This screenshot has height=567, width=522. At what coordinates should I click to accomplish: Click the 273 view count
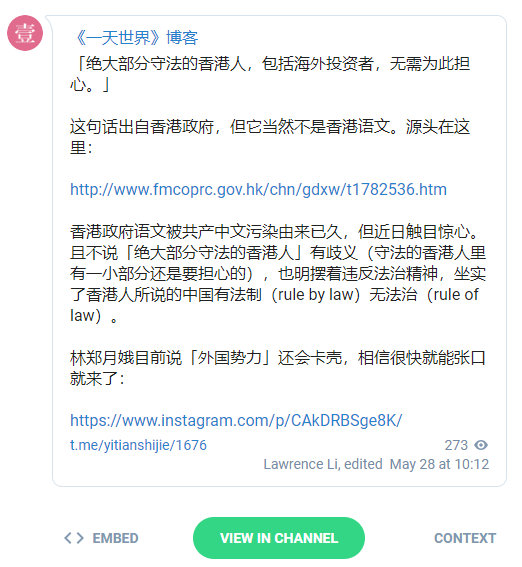click(456, 445)
